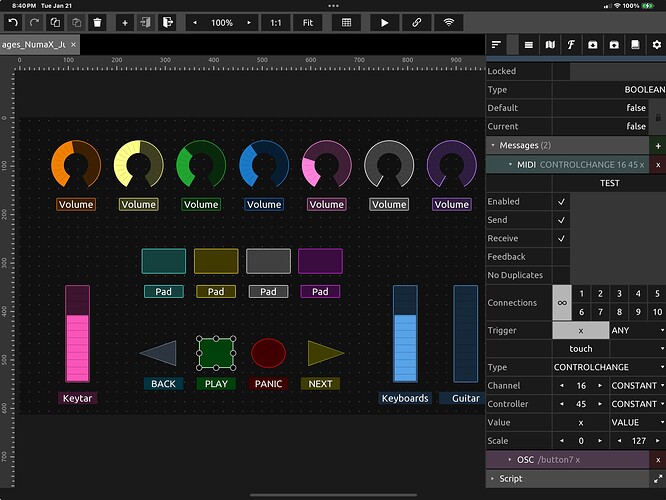This screenshot has height=500, width=666.
Task: Toggle the Feedback checkbox
Action: (561, 257)
